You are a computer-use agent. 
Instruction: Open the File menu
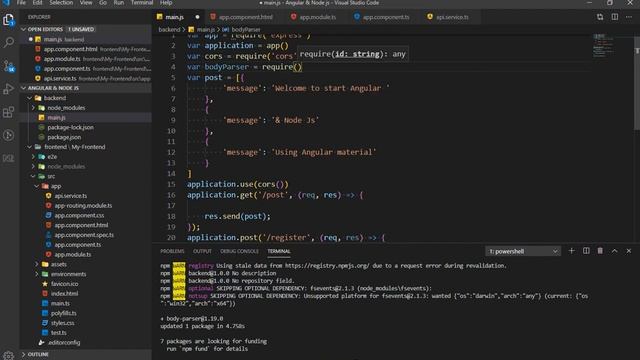pos(21,2)
